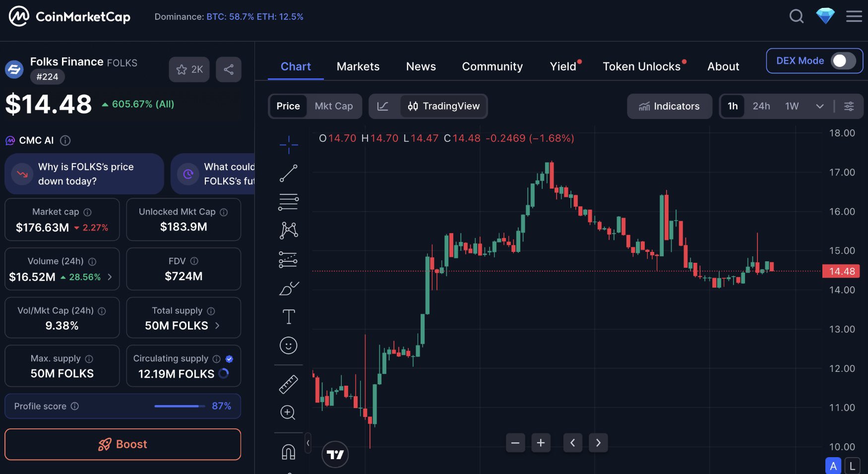Show FDV info icon

(194, 261)
